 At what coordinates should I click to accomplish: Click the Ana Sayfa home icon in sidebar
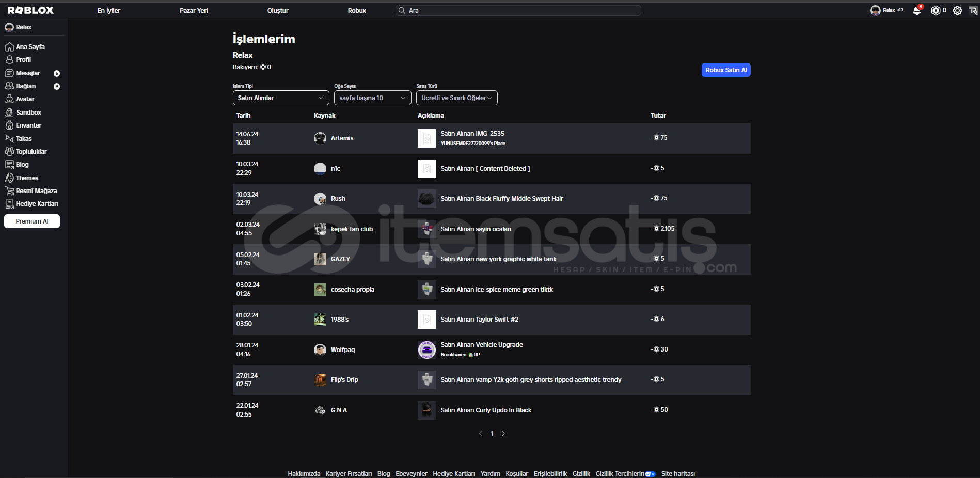pos(9,47)
